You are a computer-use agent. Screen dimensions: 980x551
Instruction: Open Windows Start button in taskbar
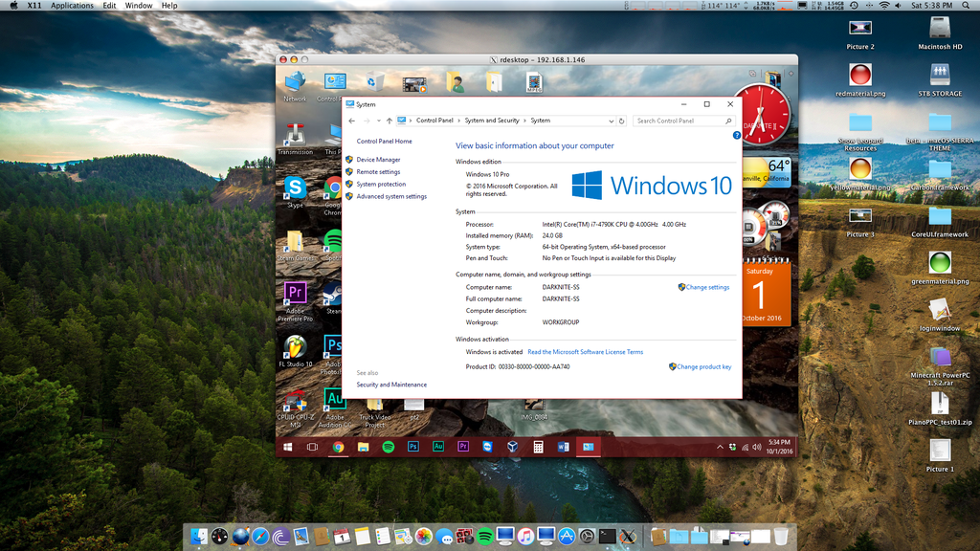point(288,447)
